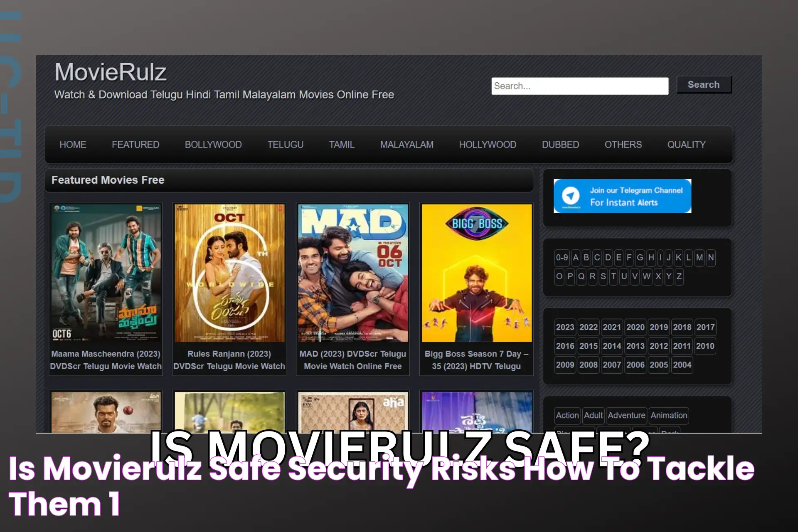The image size is (798, 532).
Task: Click the TELUGU category icon
Action: click(286, 144)
